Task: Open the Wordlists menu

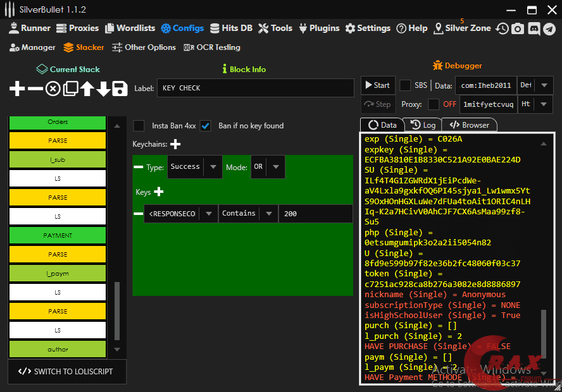Action: pyautogui.click(x=130, y=28)
